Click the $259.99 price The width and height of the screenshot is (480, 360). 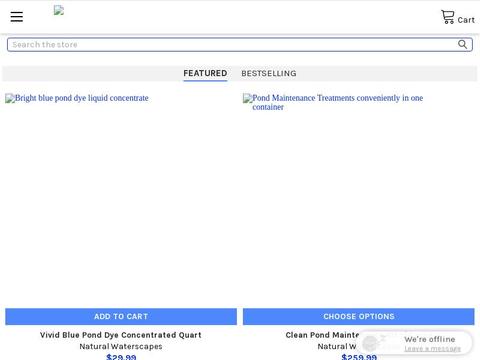[359, 357]
